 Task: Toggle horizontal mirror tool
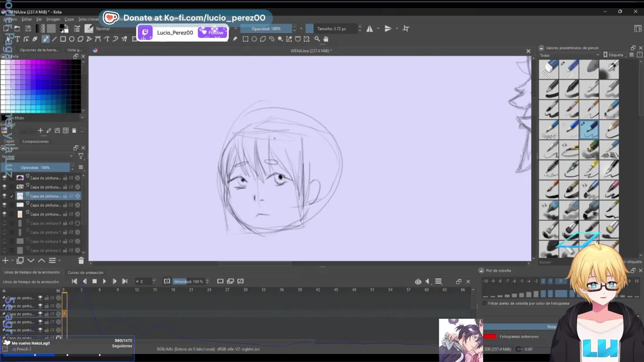click(x=370, y=29)
